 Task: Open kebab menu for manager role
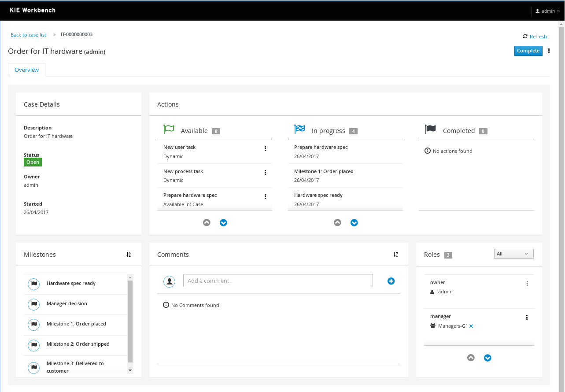[527, 318]
